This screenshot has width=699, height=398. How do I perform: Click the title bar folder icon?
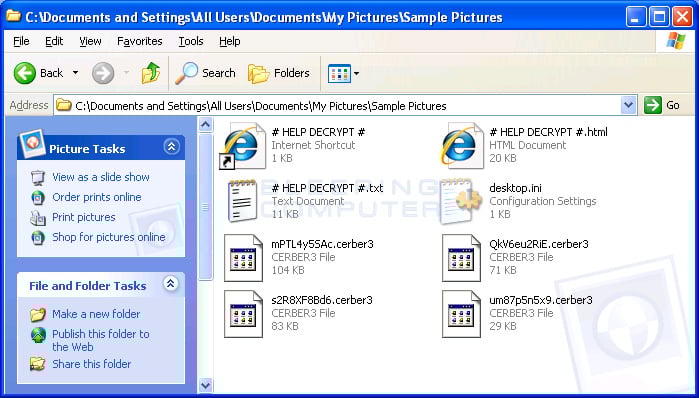pyautogui.click(x=13, y=16)
